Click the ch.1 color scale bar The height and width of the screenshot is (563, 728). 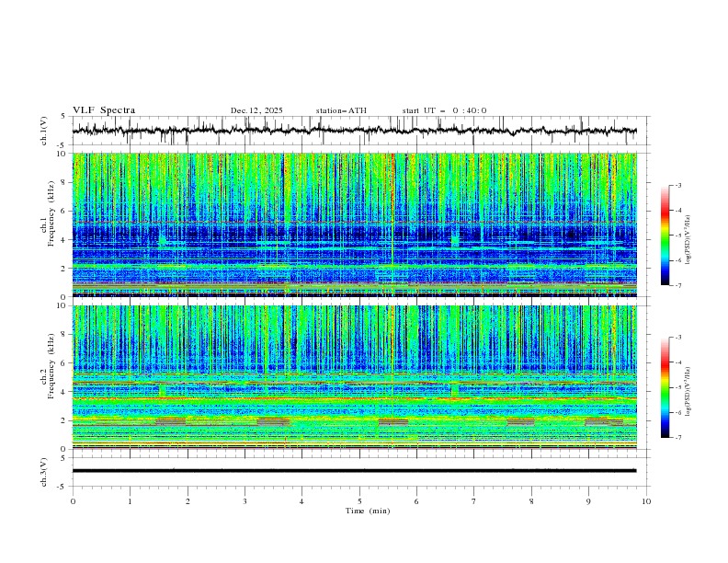[x=665, y=235]
